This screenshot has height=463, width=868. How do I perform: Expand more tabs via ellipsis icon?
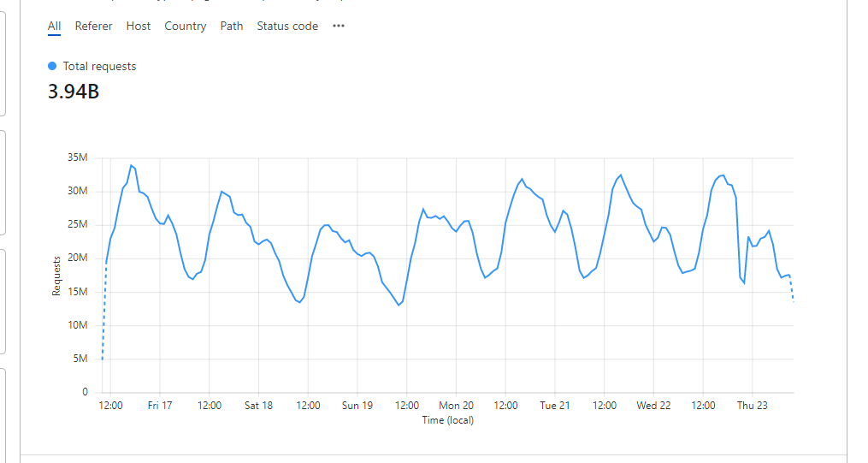[x=339, y=27]
